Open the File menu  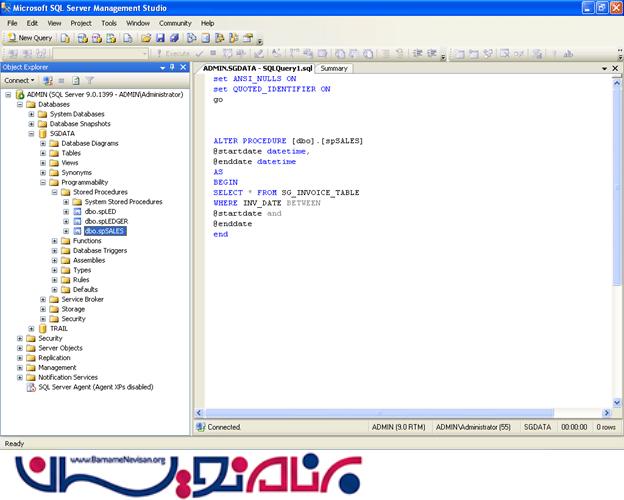coord(12,23)
